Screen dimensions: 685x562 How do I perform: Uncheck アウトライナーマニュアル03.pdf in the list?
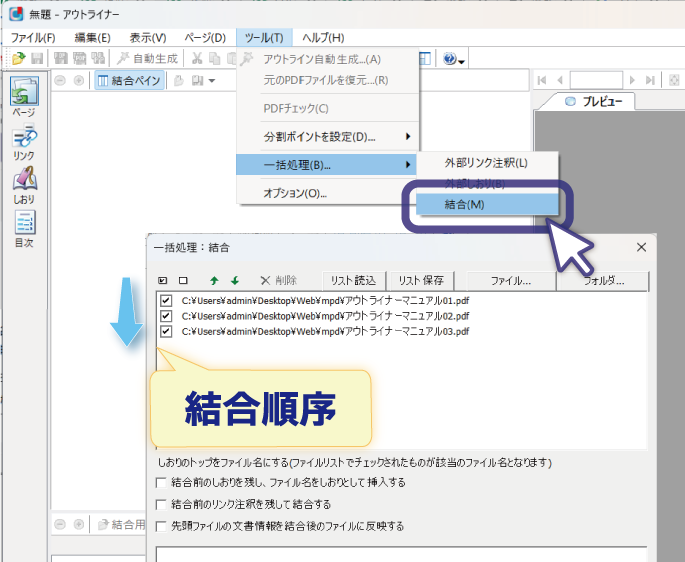(x=166, y=331)
